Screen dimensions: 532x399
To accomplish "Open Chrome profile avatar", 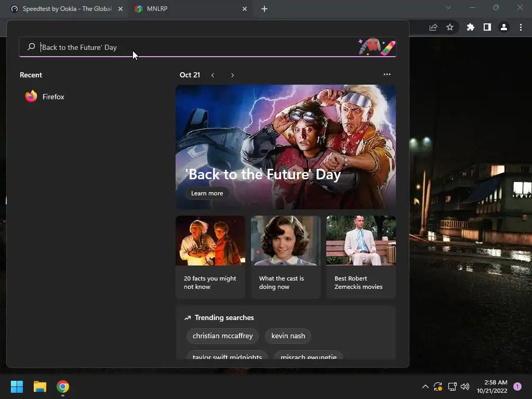I will click(504, 27).
